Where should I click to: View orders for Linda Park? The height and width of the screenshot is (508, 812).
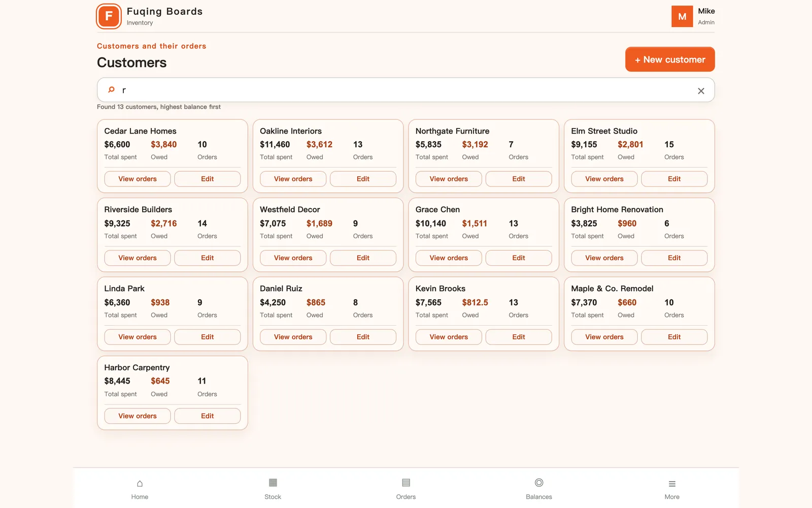tap(138, 337)
